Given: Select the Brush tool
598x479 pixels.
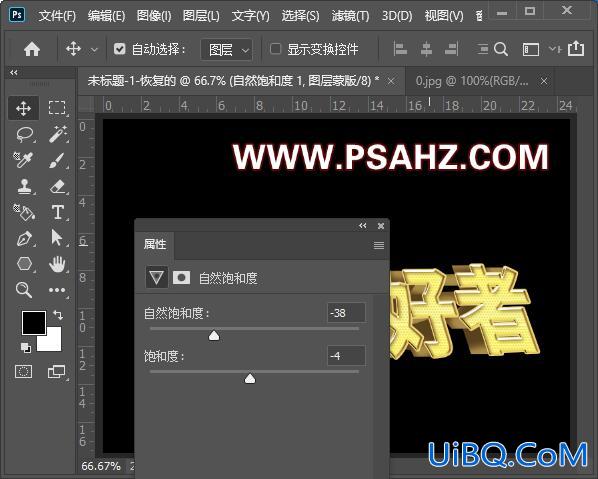Looking at the screenshot, I should tap(57, 160).
